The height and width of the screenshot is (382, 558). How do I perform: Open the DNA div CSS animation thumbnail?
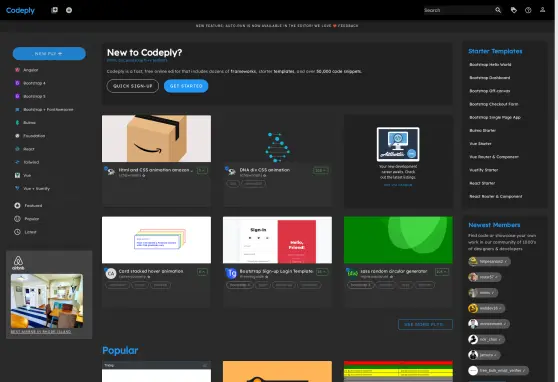278,138
